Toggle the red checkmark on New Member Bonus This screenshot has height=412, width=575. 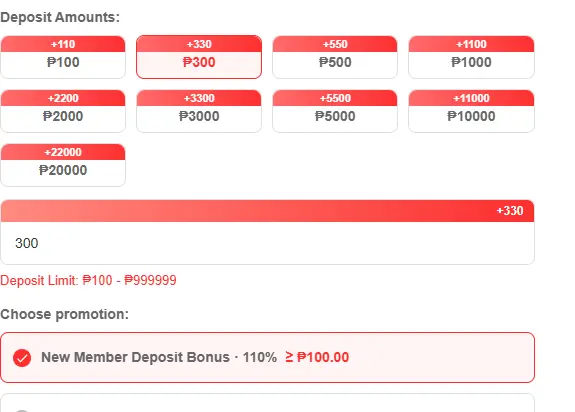(22, 358)
